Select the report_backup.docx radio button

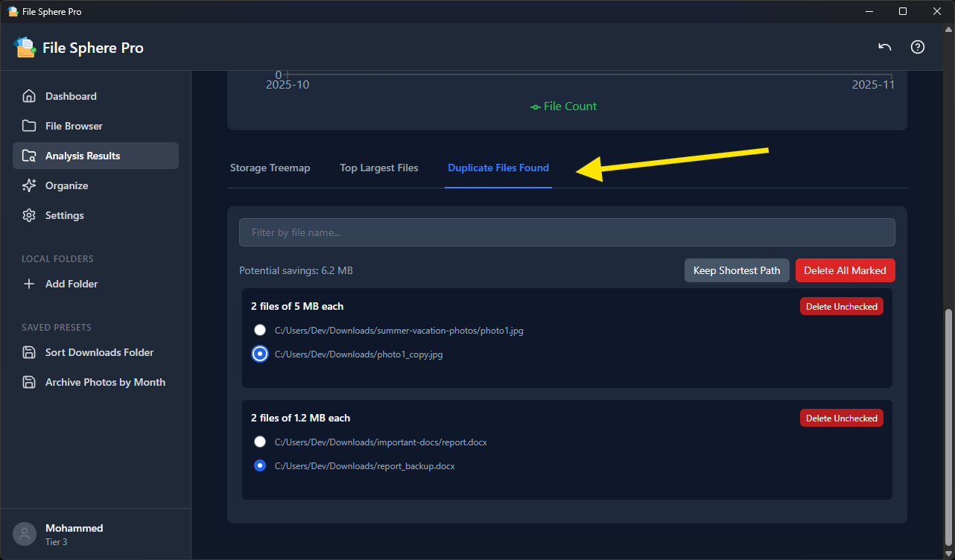coord(260,465)
